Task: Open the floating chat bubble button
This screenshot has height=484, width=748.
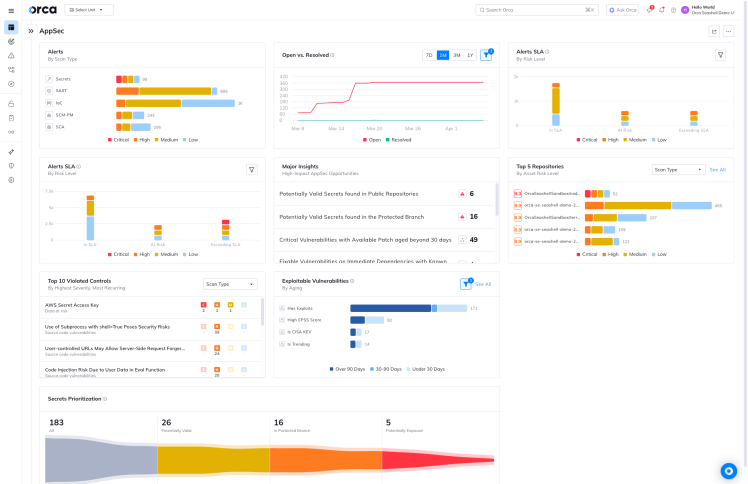Action: coord(728,471)
